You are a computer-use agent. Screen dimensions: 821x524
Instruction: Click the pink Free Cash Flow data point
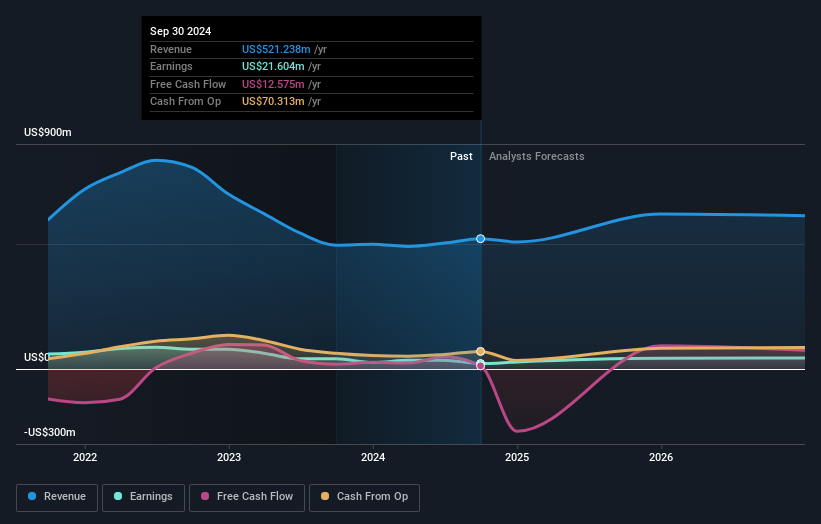(480, 366)
